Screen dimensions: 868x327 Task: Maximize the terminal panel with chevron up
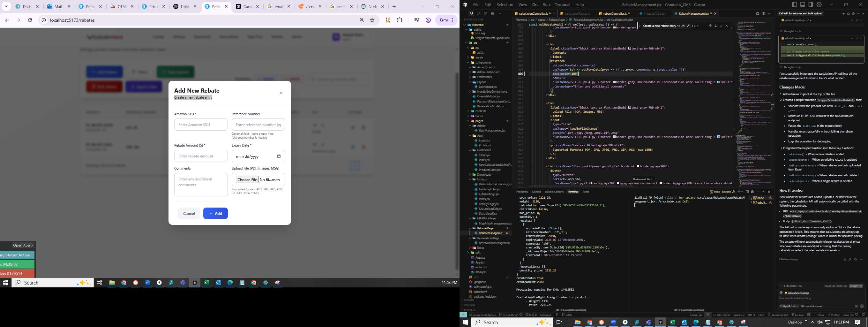tap(764, 192)
